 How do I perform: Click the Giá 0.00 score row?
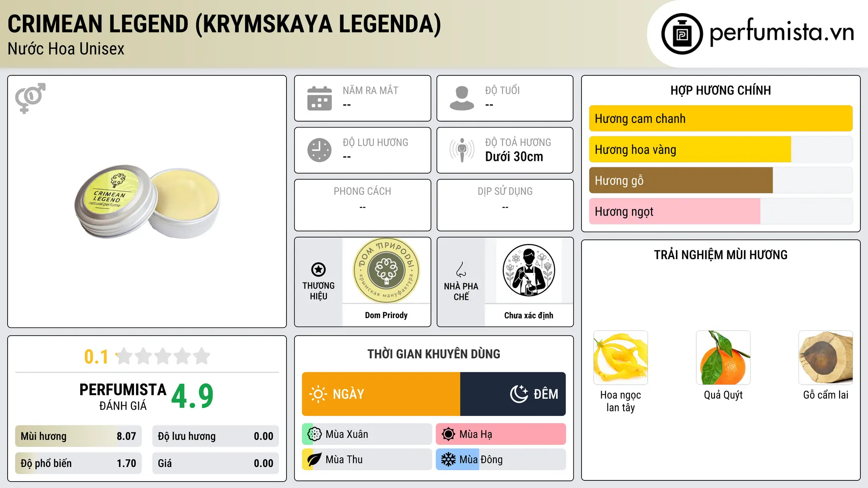pyautogui.click(x=215, y=463)
